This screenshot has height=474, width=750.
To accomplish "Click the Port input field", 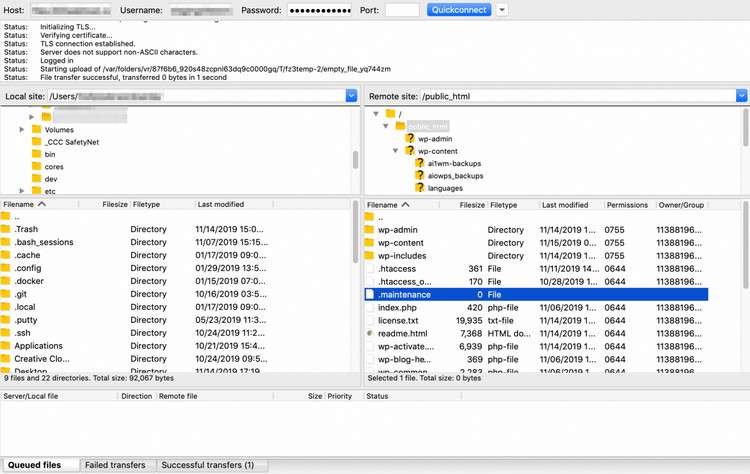I will tap(401, 10).
